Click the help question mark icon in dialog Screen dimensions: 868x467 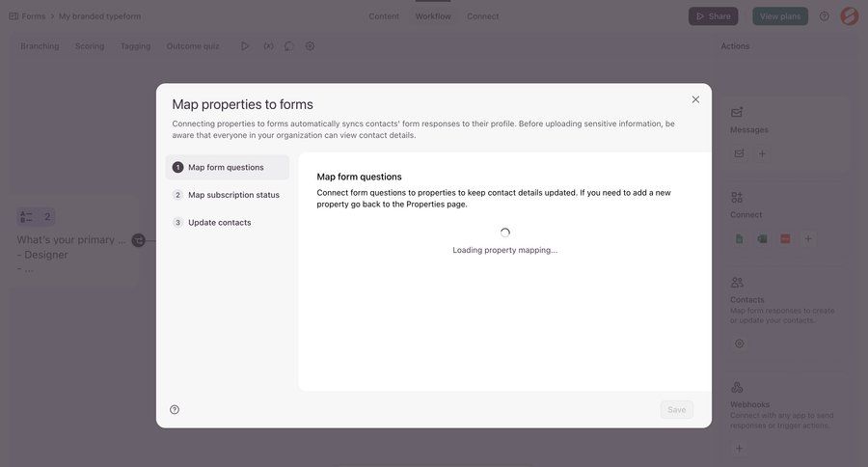click(x=175, y=410)
